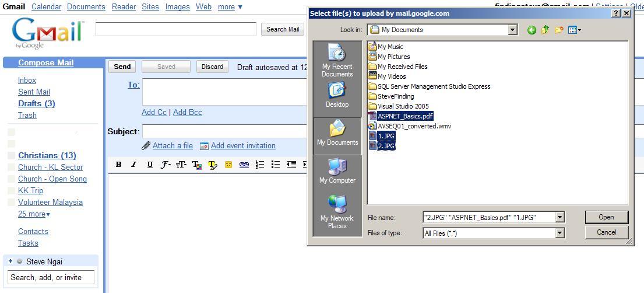This screenshot has height=293, width=644.
Task: Click Cancel in the file dialog
Action: 607,232
